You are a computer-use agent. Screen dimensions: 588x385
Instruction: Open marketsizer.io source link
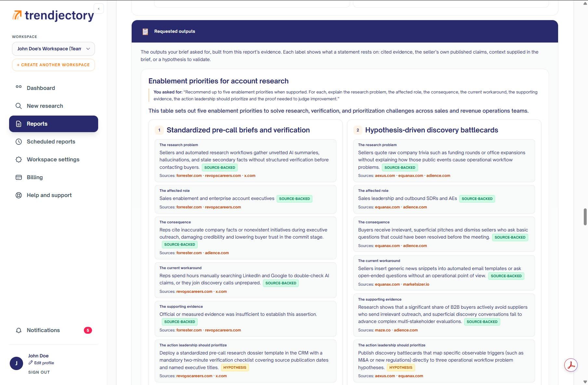tap(416, 284)
